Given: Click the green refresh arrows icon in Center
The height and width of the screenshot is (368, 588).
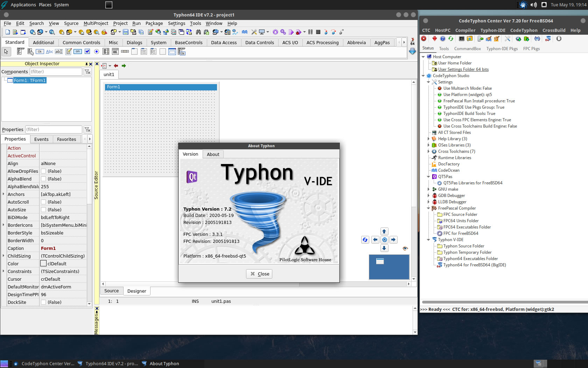Looking at the screenshot, I should [x=451, y=39].
